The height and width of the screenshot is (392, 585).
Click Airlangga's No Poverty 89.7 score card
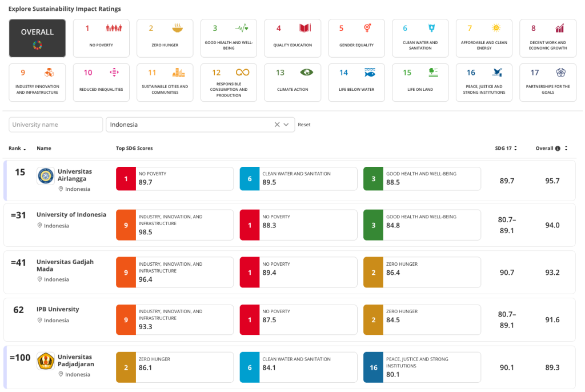click(x=175, y=179)
